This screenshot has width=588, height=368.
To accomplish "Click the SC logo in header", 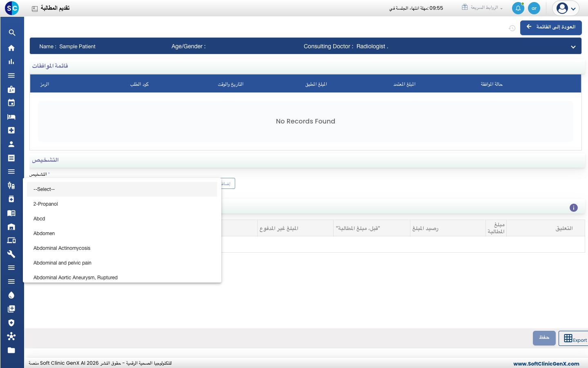I will coord(12,8).
